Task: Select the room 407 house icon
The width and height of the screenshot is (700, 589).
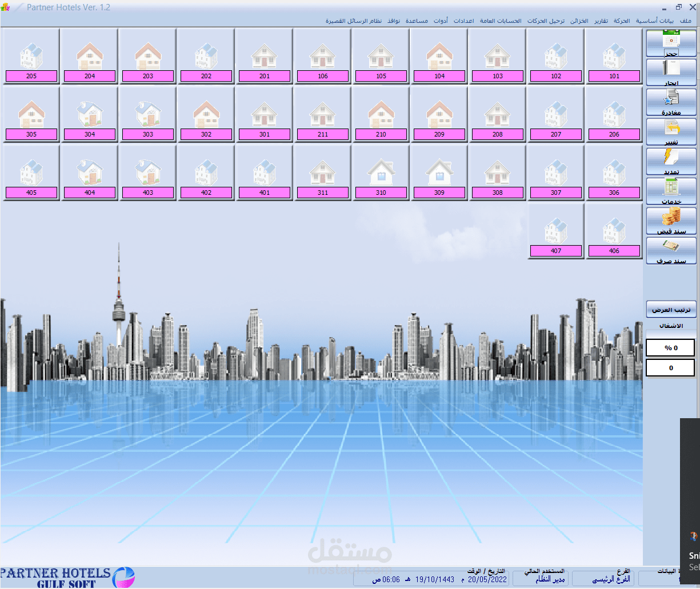Action: point(556,231)
